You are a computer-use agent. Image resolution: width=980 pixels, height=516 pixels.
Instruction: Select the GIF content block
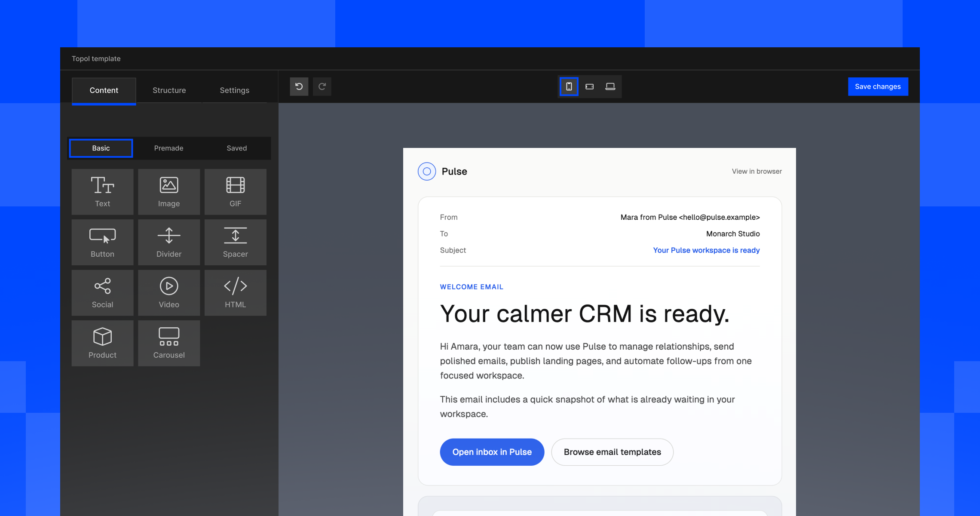236,192
